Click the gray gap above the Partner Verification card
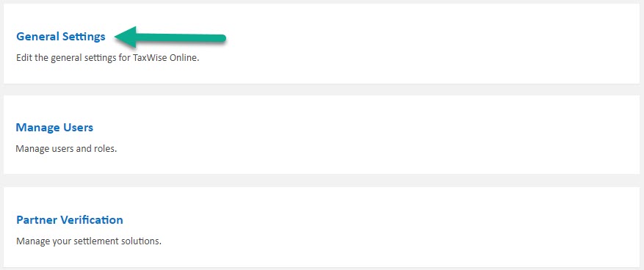Image resolution: width=644 pixels, height=270 pixels. [x=322, y=180]
